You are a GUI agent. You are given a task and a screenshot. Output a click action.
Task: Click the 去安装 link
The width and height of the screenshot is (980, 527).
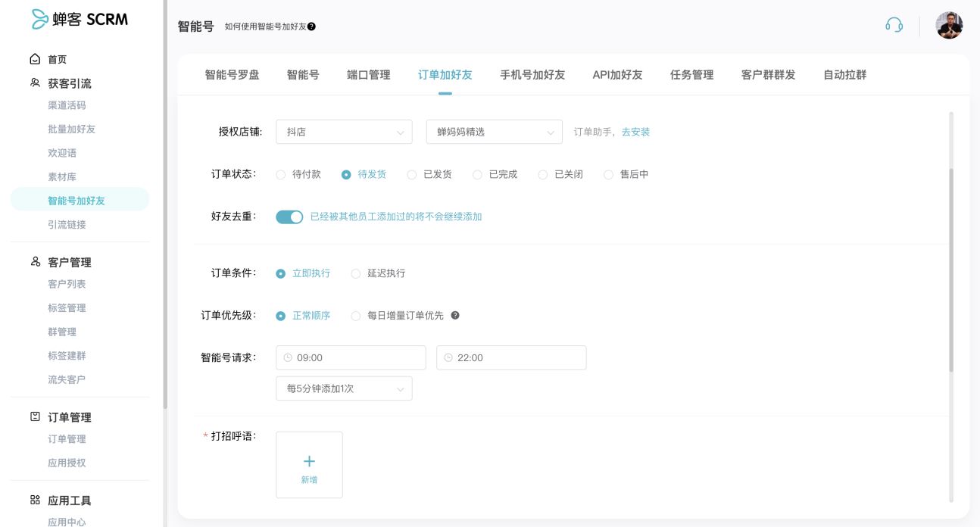point(635,132)
